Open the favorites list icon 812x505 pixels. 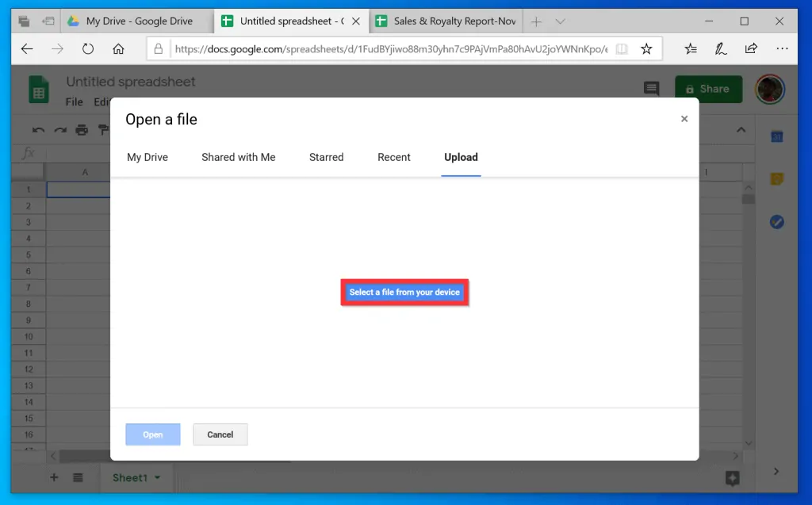click(x=691, y=49)
